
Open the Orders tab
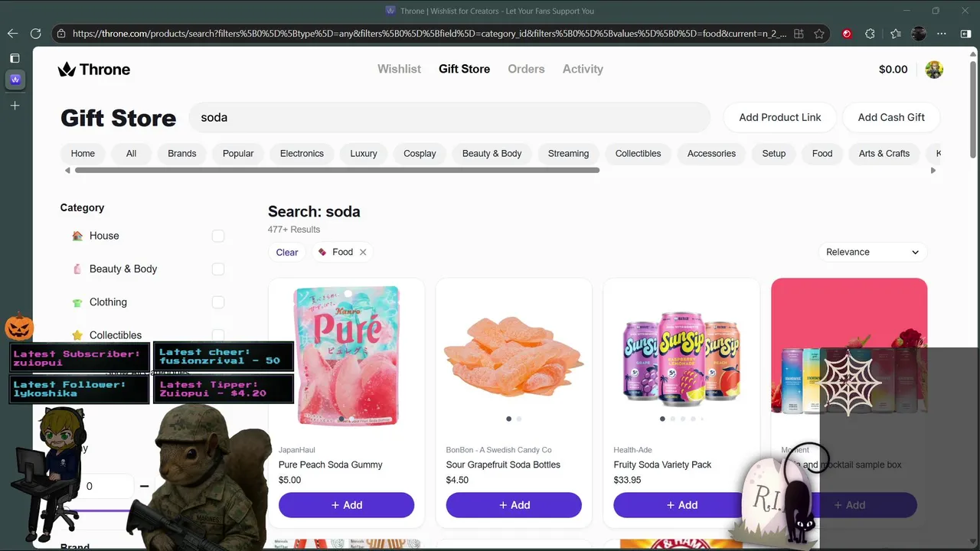click(526, 69)
